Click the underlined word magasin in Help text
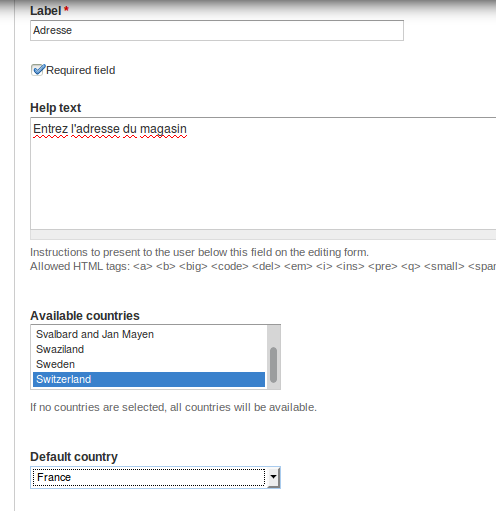The width and height of the screenshot is (496, 511). 163,129
